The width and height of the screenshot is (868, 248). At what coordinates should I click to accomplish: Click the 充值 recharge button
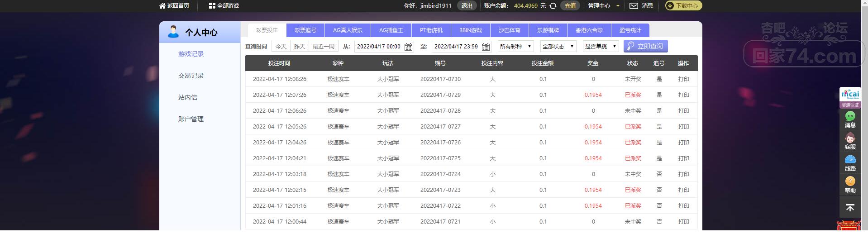pos(570,5)
